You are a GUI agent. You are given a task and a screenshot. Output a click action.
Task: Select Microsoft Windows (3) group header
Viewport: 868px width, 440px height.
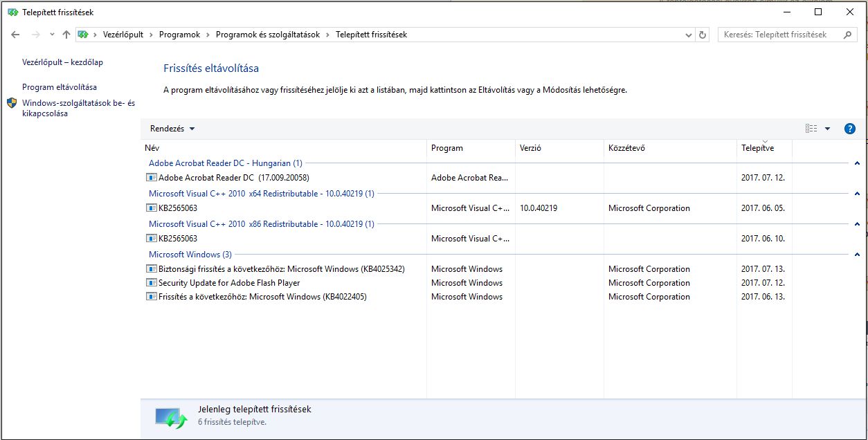190,255
